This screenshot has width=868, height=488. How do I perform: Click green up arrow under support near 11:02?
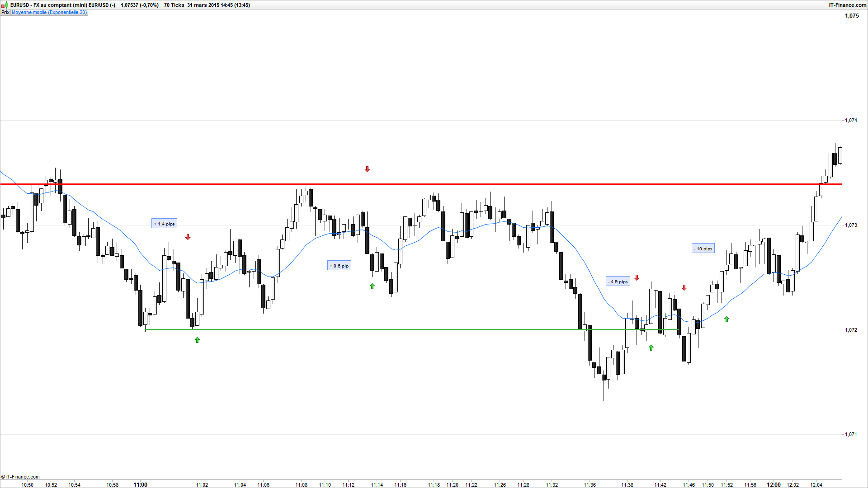coord(197,340)
